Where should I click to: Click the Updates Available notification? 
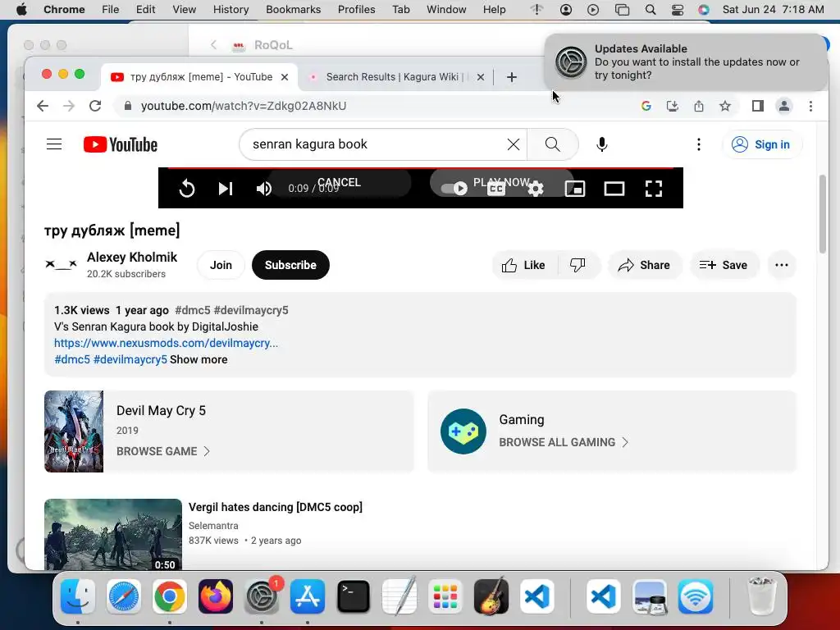coord(686,62)
